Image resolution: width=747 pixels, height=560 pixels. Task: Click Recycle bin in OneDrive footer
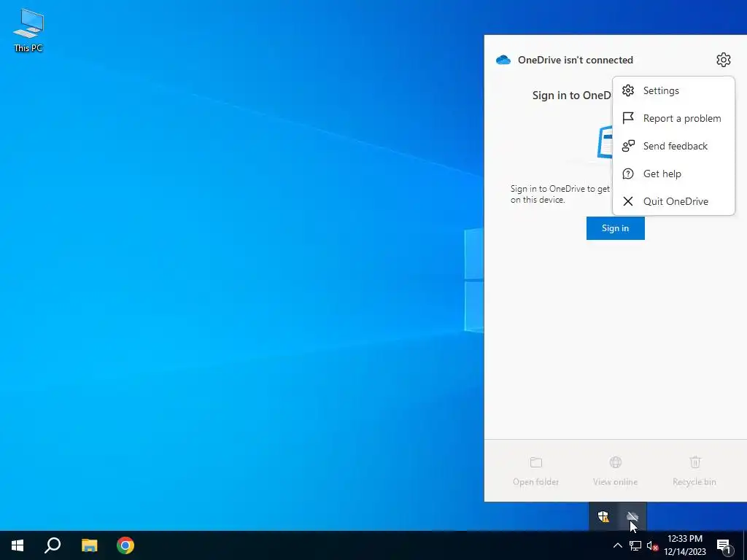[694, 471]
